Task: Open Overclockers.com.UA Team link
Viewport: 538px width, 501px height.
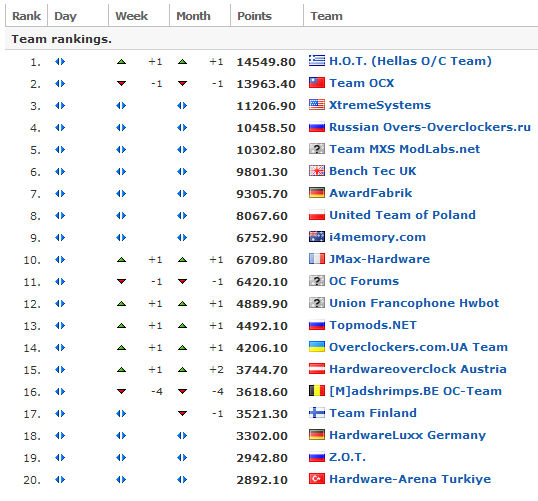Action: tap(418, 347)
